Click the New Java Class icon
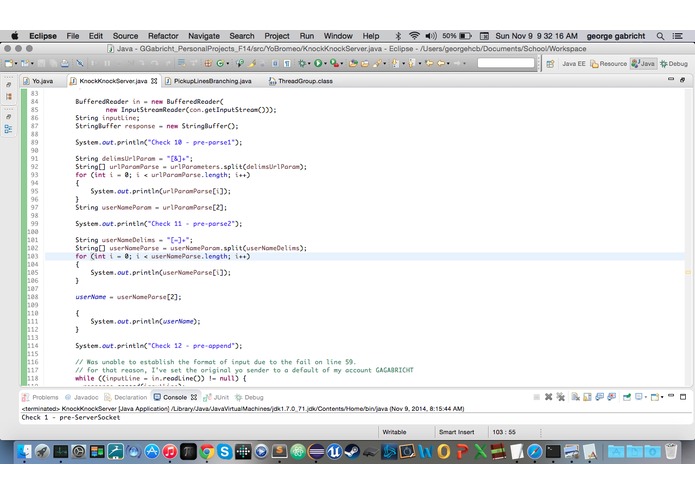The width and height of the screenshot is (695, 494). (220, 63)
